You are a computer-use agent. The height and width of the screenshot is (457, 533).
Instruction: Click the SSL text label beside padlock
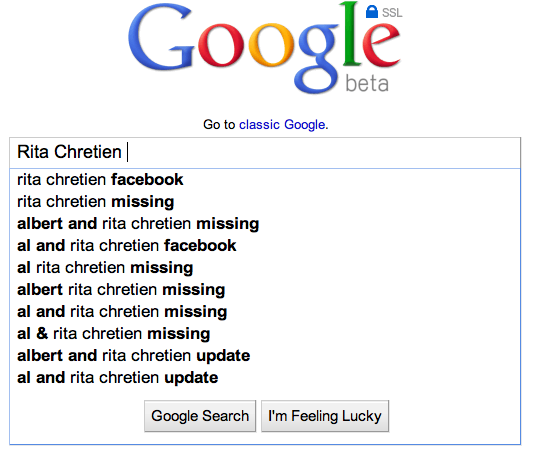[392, 13]
